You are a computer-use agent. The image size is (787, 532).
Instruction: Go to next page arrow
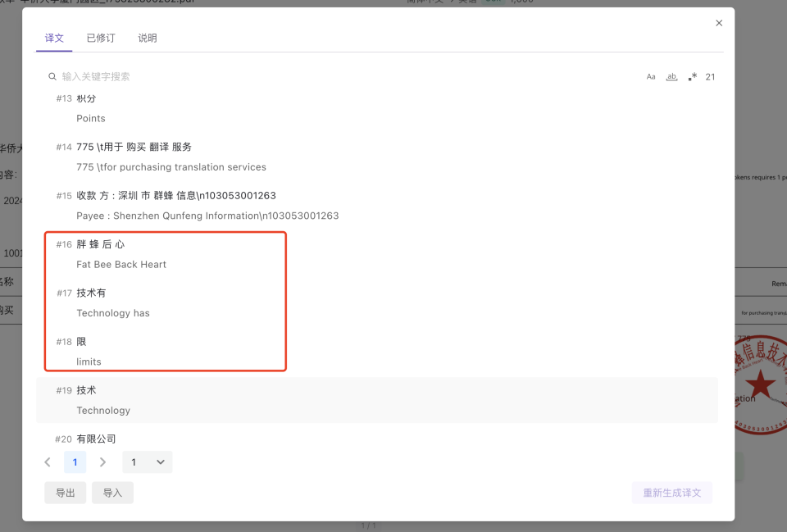[102, 462]
